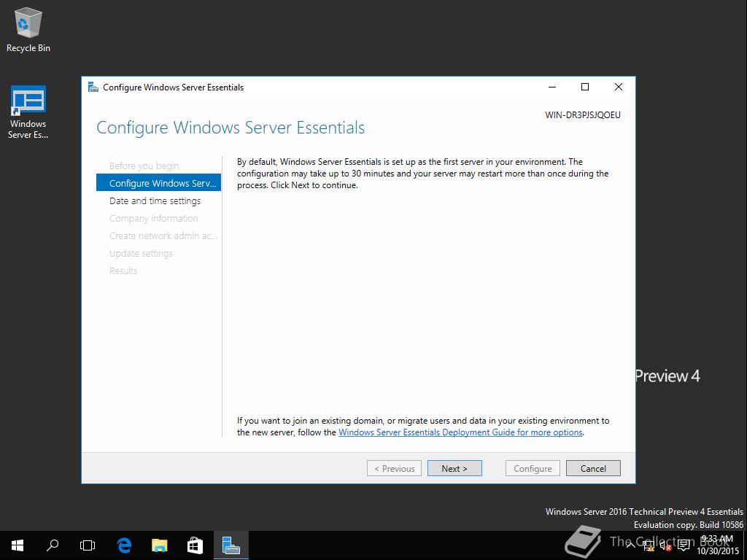747x560 pixels.
Task: Close the configuration wizard window
Action: 619,87
